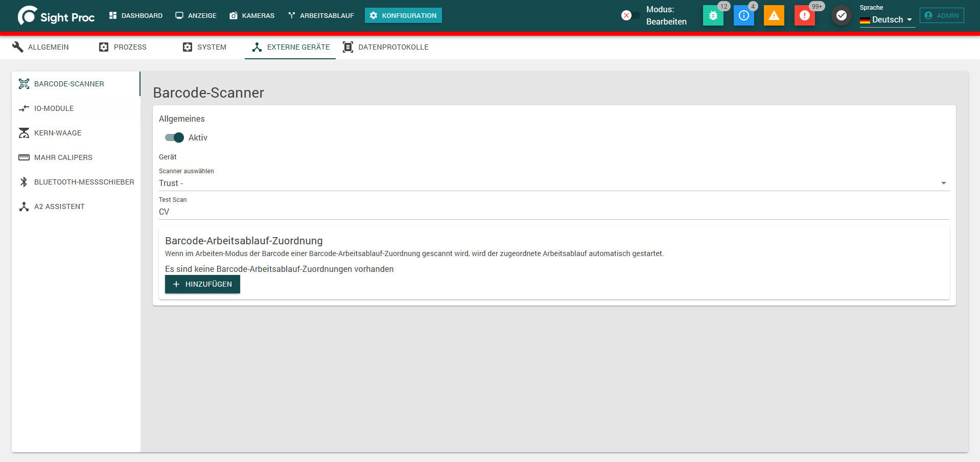Open the orange warning triangle icon
The image size is (980, 462).
(774, 15)
